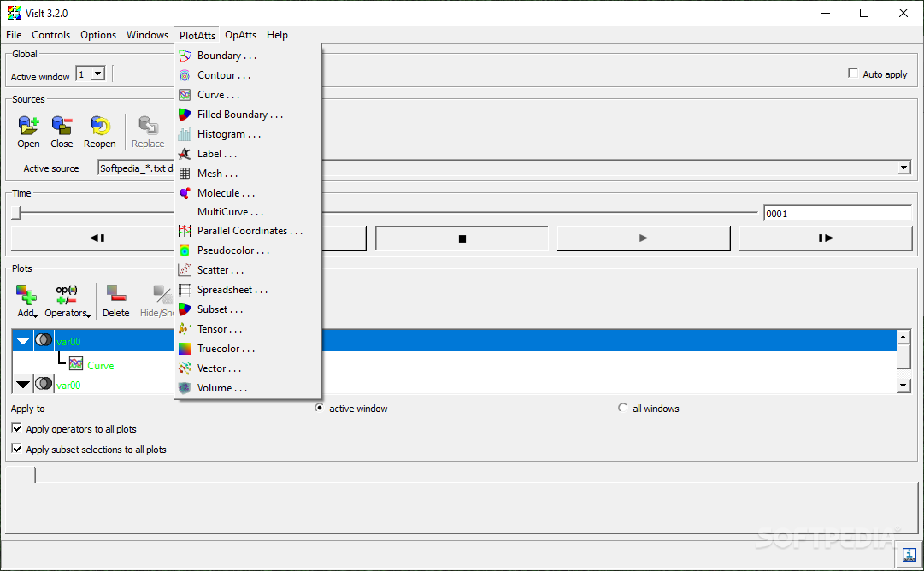Open the Options menu

98,35
